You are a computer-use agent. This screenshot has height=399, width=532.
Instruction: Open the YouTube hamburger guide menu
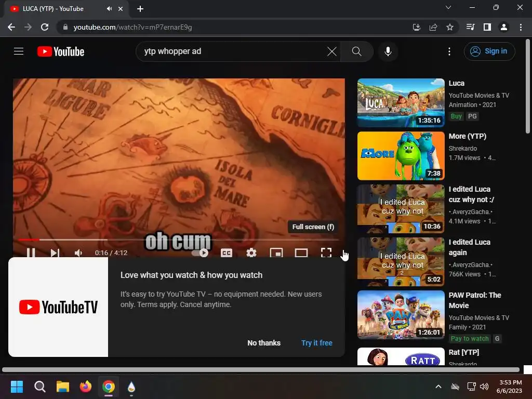point(19,51)
